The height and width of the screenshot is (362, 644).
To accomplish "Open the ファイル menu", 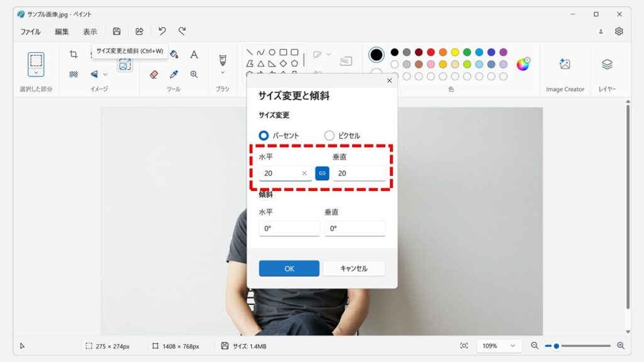I will point(30,31).
